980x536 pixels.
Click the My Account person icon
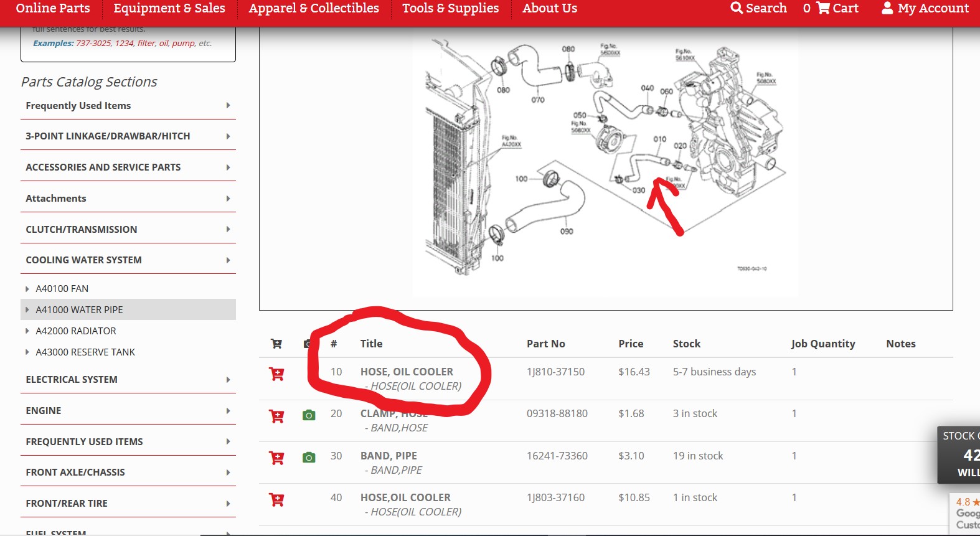click(x=887, y=8)
